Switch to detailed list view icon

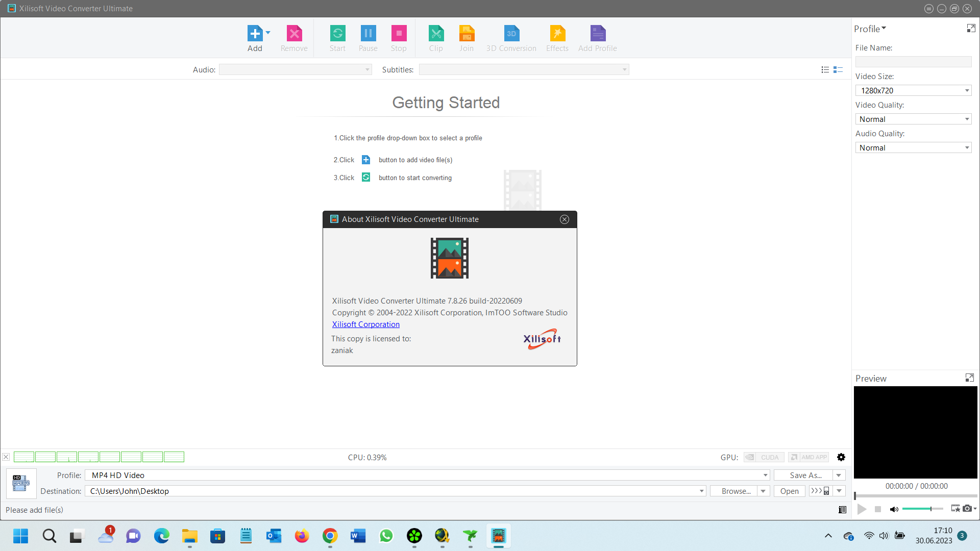838,69
